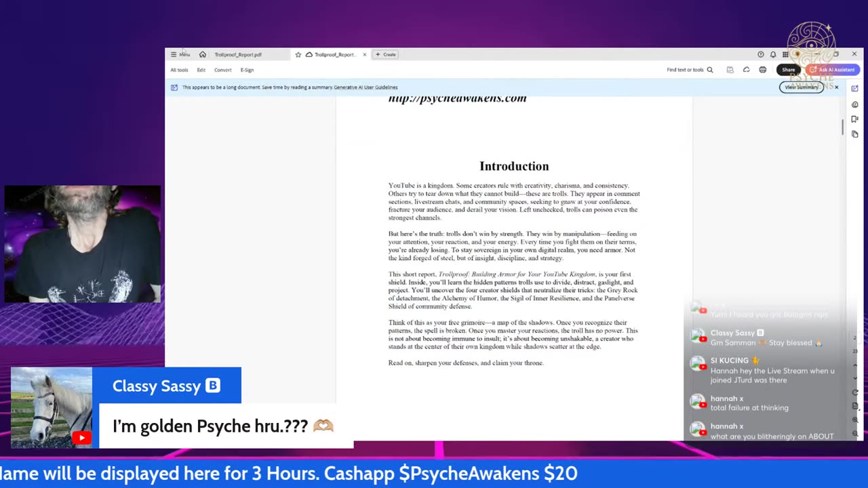Dismiss the long document summary banner
This screenshot has height=488, width=868.
click(836, 87)
